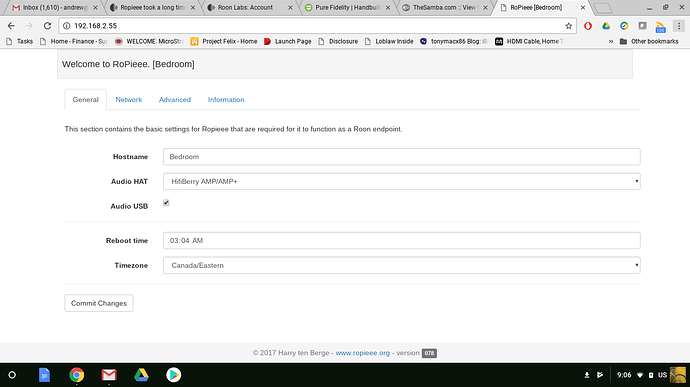The height and width of the screenshot is (387, 690).
Task: Open the Chrome three-dot menu
Action: tap(679, 26)
